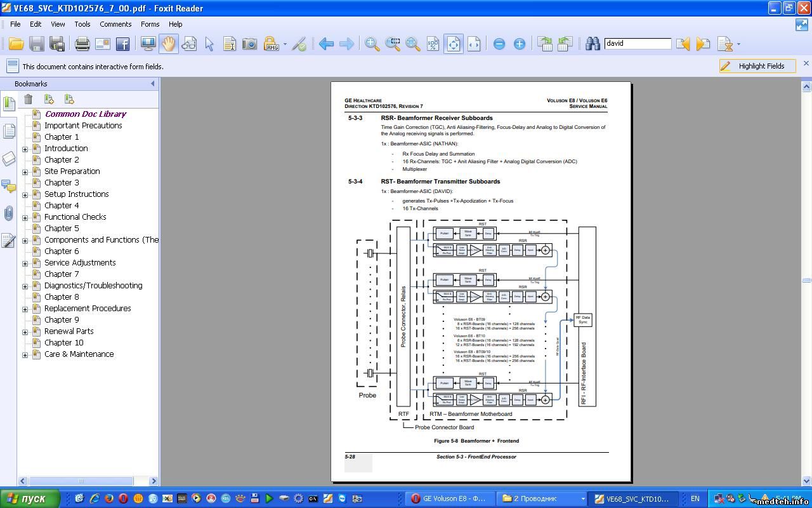Open the Attachments paperclip panel
The height and width of the screenshot is (508, 812).
8,213
